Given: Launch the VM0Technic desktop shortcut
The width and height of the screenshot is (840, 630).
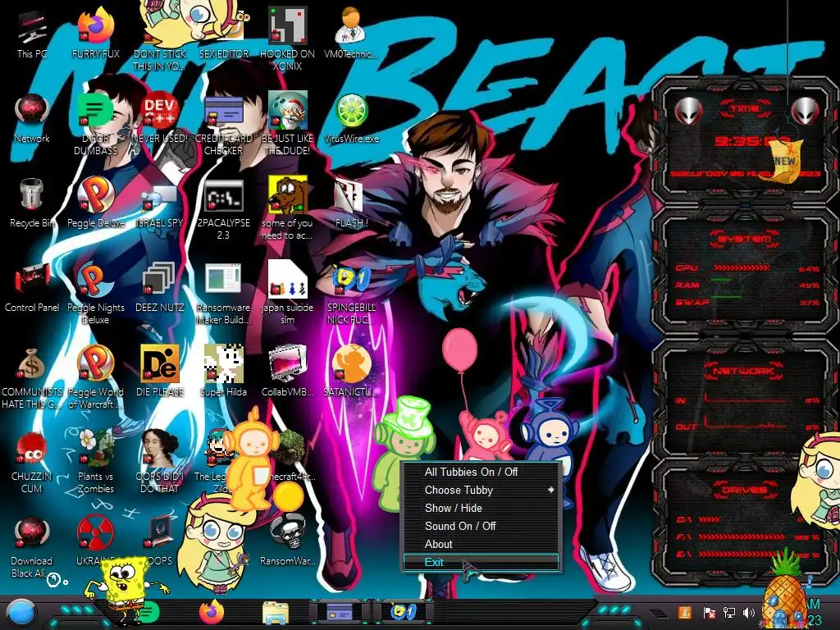Looking at the screenshot, I should pyautogui.click(x=351, y=33).
